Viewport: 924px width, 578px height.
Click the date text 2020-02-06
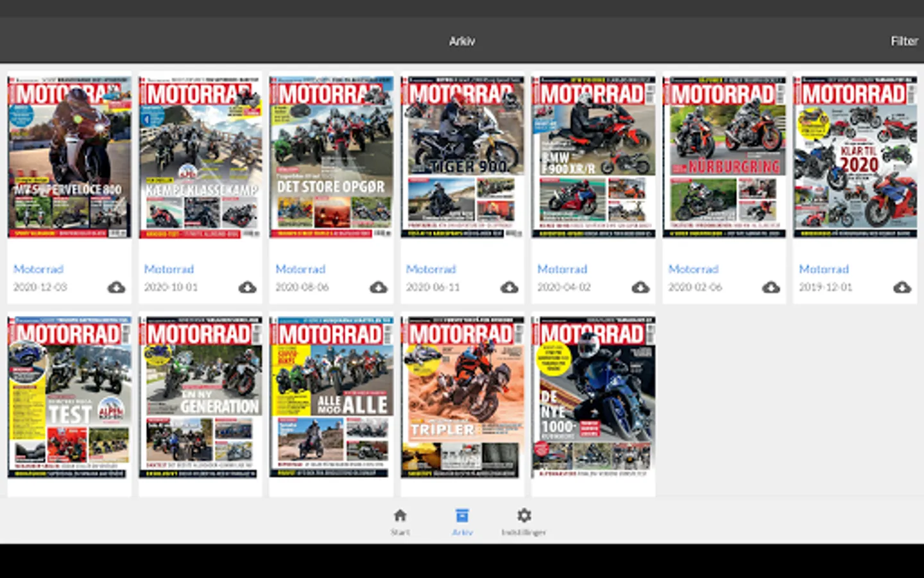point(695,287)
